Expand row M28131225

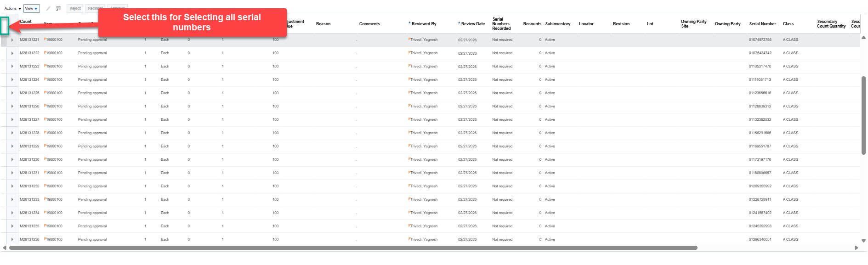click(12, 93)
